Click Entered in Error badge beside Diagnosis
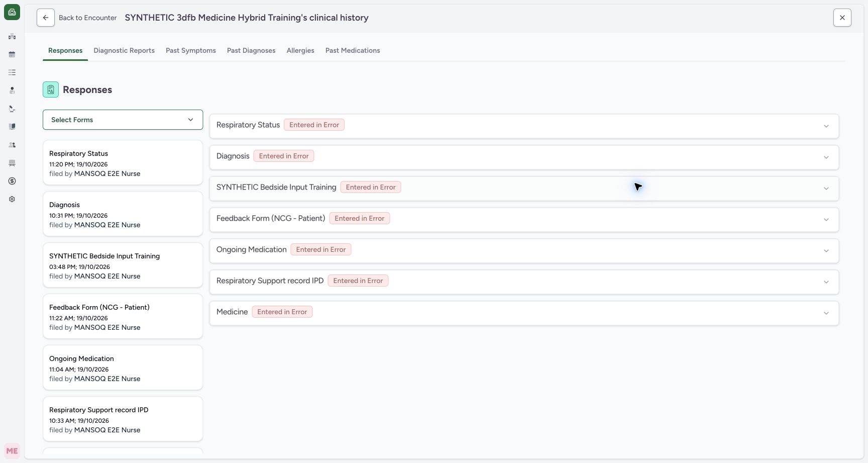This screenshot has height=463, width=868. click(x=284, y=156)
